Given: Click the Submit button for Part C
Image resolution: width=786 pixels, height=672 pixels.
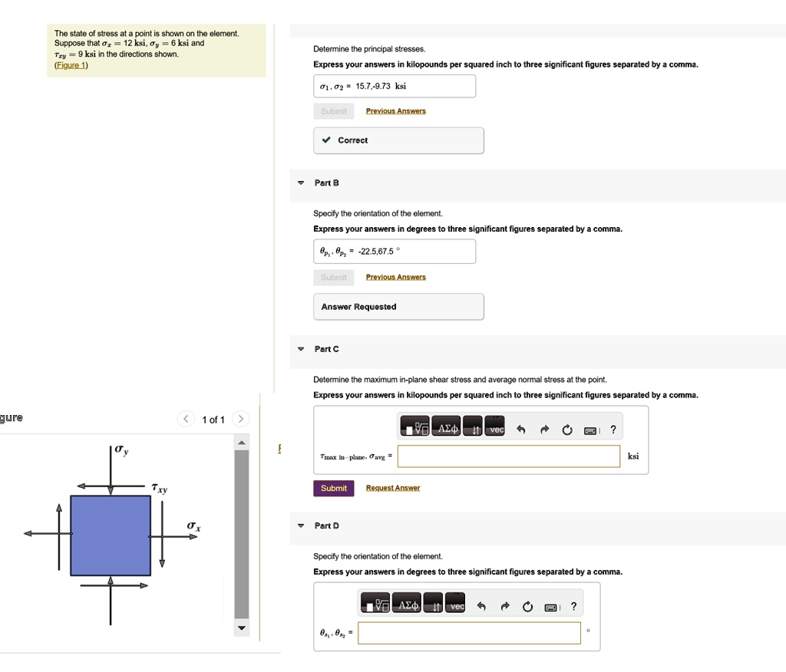Looking at the screenshot, I should point(333,487).
